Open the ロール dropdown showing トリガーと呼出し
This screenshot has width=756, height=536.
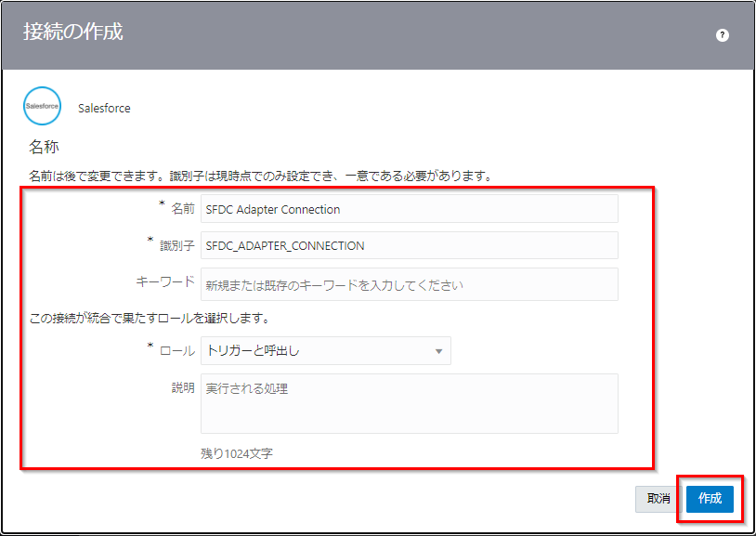pos(316,351)
